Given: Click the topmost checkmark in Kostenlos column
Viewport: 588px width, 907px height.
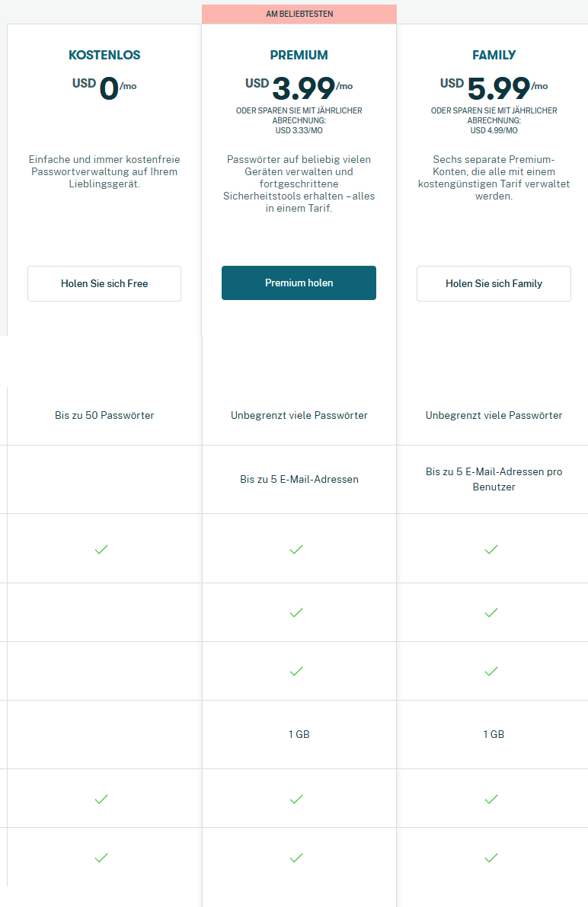Looking at the screenshot, I should pyautogui.click(x=101, y=549).
